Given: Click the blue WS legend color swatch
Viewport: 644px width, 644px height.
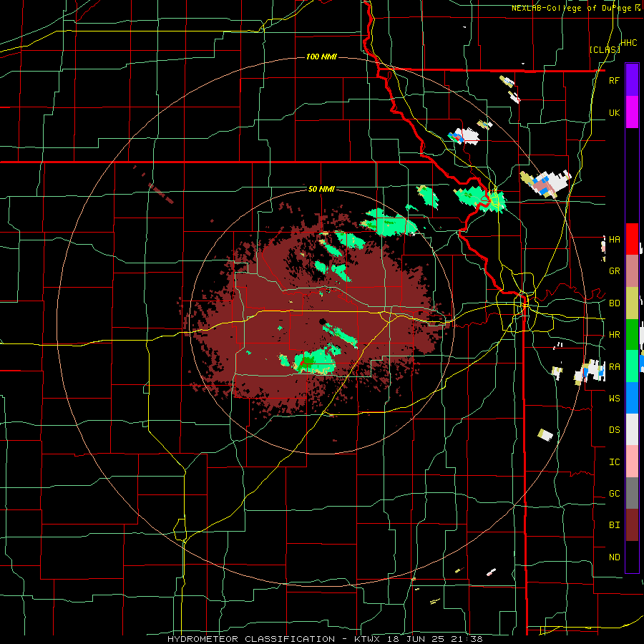Looking at the screenshot, I should click(632, 398).
